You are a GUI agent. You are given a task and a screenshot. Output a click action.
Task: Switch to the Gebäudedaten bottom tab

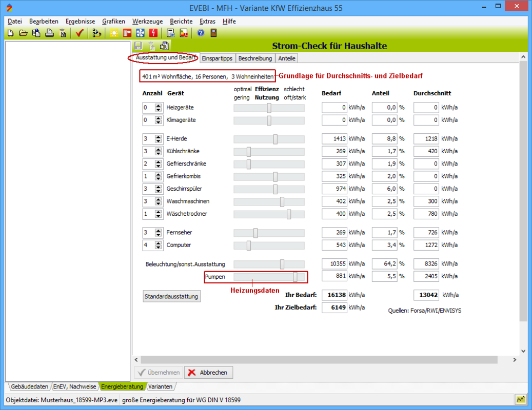click(x=29, y=386)
